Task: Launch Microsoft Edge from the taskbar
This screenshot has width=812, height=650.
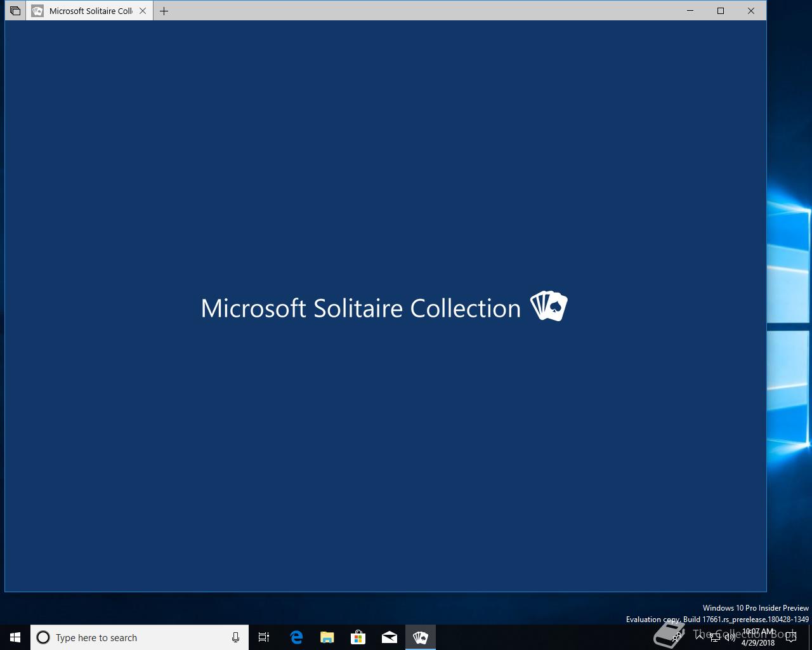Action: (x=296, y=637)
